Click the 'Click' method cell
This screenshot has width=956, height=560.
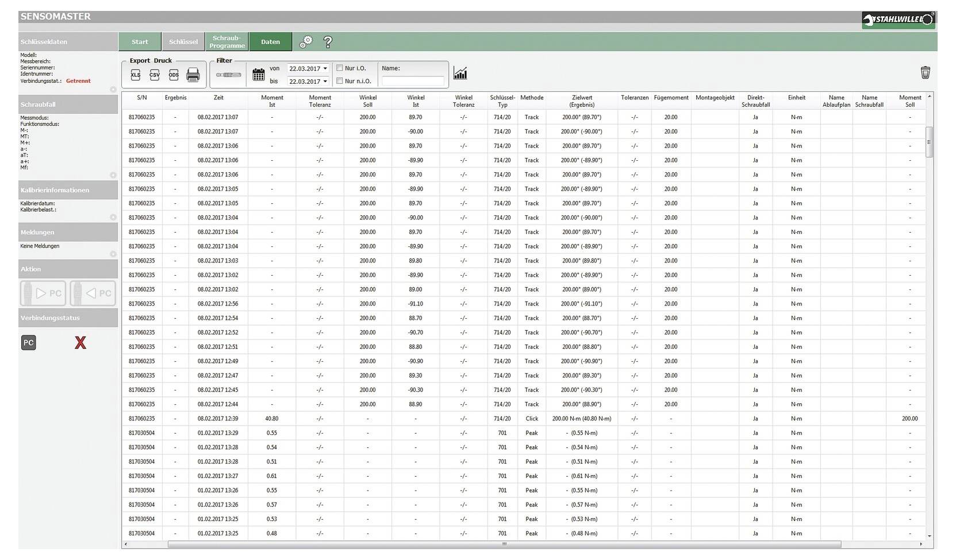click(532, 419)
